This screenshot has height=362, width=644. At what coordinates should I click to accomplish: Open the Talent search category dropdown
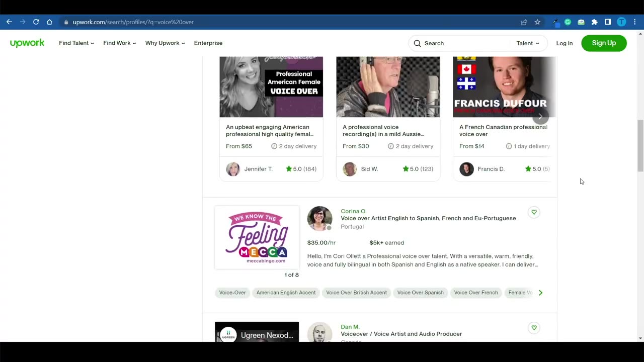(x=528, y=43)
